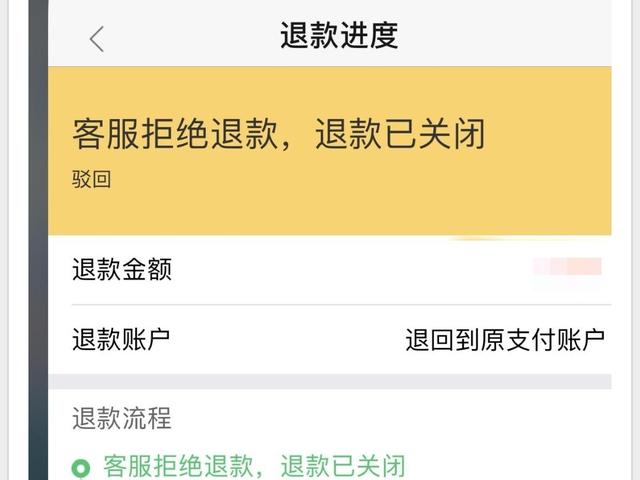Tap the back arrow in the header
Image resolution: width=640 pixels, height=480 pixels.
pyautogui.click(x=97, y=38)
